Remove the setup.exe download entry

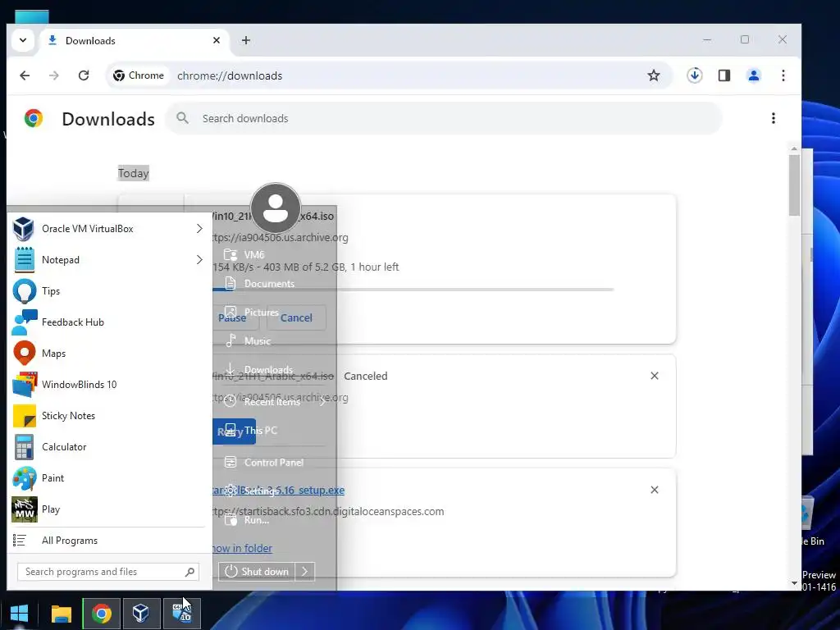click(x=654, y=490)
